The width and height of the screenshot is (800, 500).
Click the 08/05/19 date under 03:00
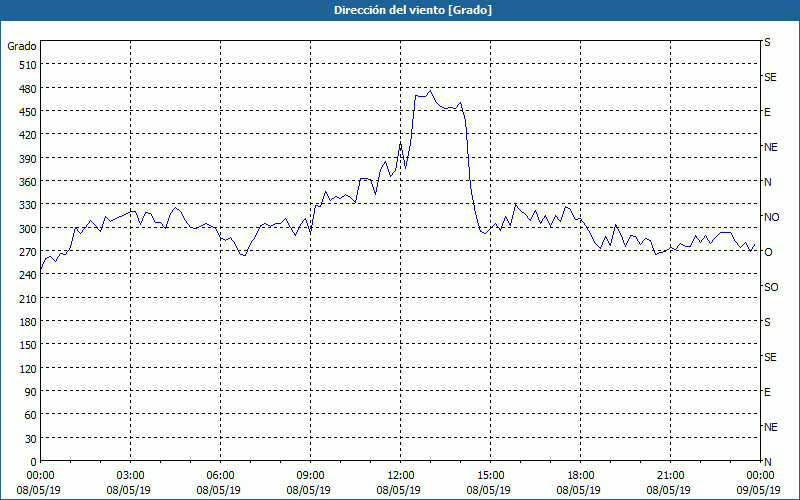[129, 490]
